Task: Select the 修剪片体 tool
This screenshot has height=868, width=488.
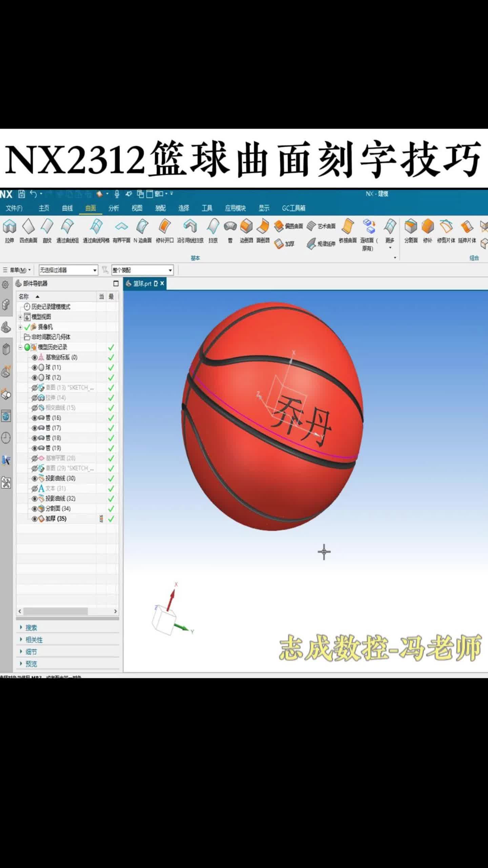Action: [x=446, y=231]
